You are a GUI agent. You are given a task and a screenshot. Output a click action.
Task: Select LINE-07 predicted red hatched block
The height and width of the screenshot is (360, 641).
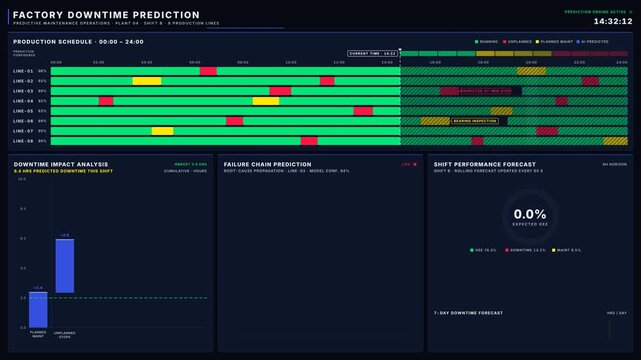(x=547, y=131)
